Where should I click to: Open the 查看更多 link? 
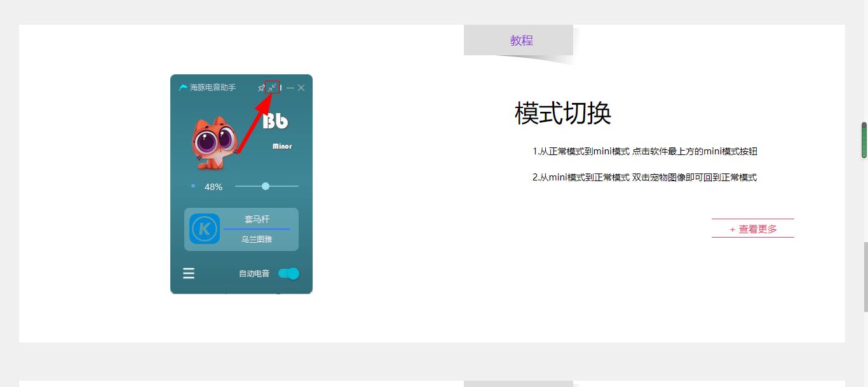pos(753,229)
